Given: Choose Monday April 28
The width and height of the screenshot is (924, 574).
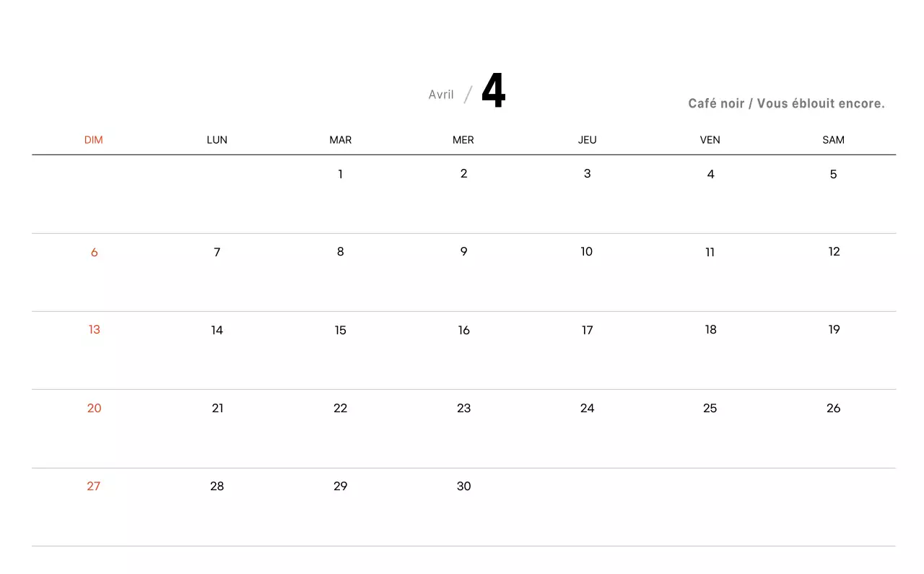Looking at the screenshot, I should click(217, 487).
